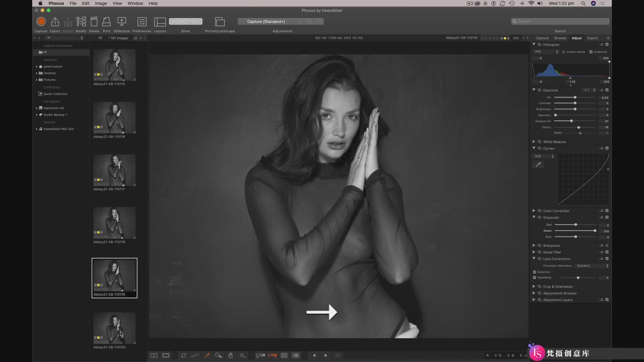Image resolution: width=644 pixels, height=362 pixels.
Task: Select the orange eyedropper tool
Action: tap(207, 355)
